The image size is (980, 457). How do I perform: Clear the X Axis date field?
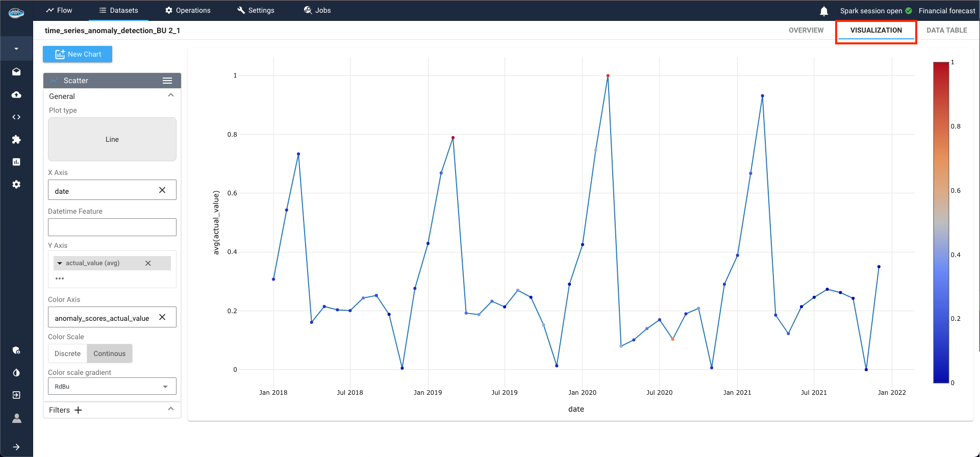(x=162, y=190)
